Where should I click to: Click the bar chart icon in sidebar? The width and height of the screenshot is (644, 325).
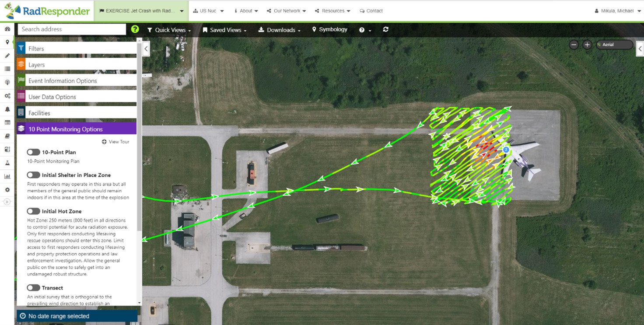(7, 176)
